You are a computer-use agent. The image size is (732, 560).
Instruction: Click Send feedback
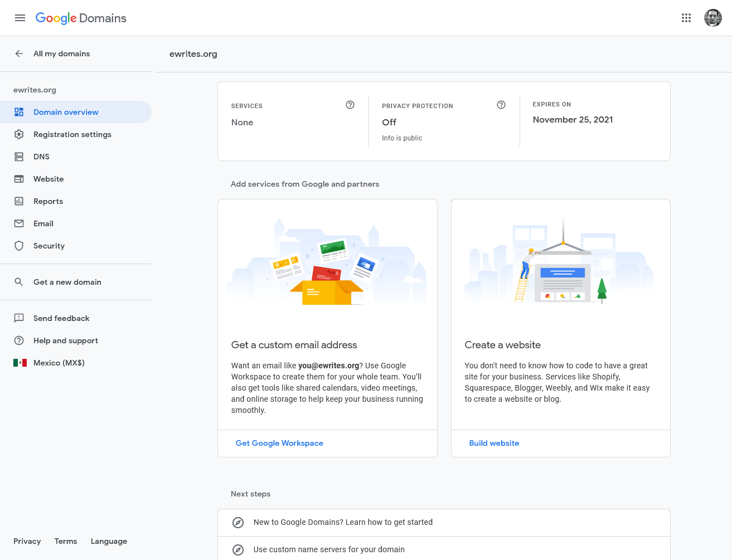click(x=76, y=318)
